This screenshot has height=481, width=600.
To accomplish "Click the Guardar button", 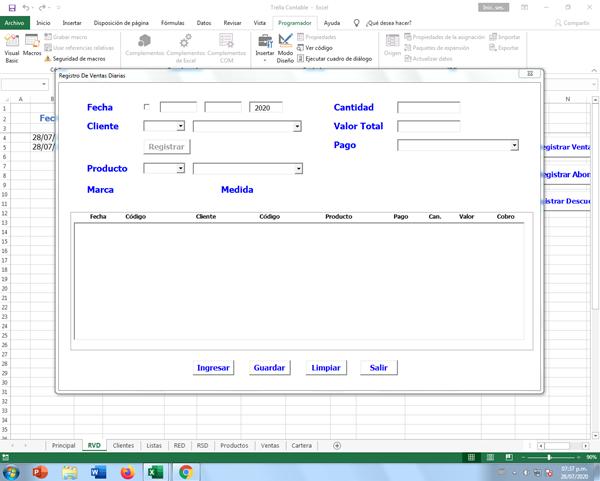I will (x=269, y=367).
